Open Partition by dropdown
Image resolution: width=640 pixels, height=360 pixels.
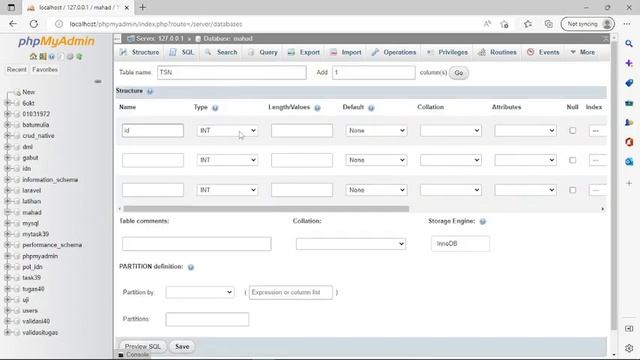[200, 292]
